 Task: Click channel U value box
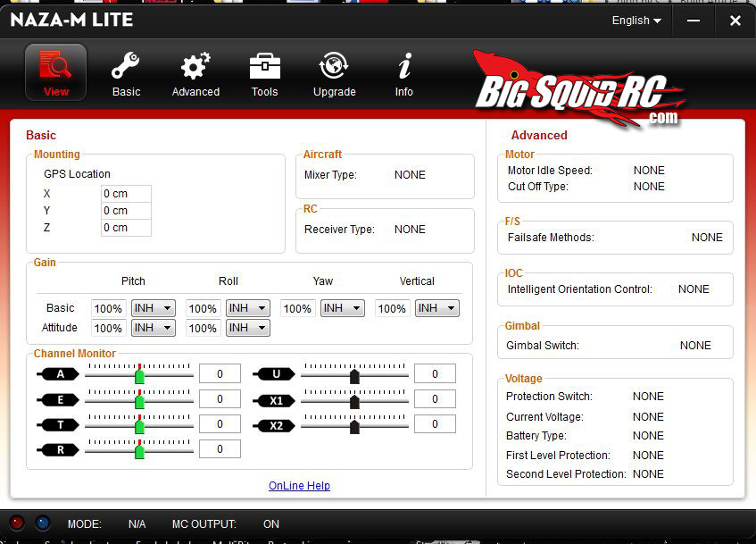435,373
